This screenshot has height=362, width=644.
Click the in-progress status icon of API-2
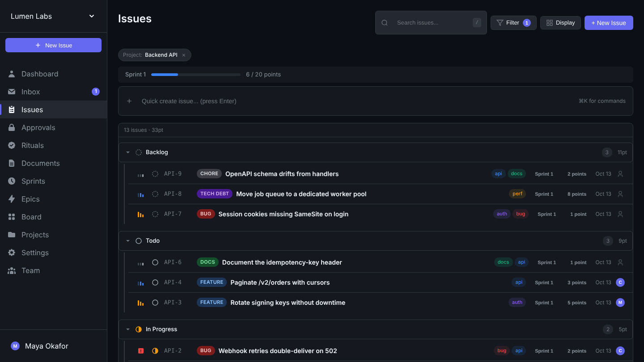pyautogui.click(x=155, y=351)
